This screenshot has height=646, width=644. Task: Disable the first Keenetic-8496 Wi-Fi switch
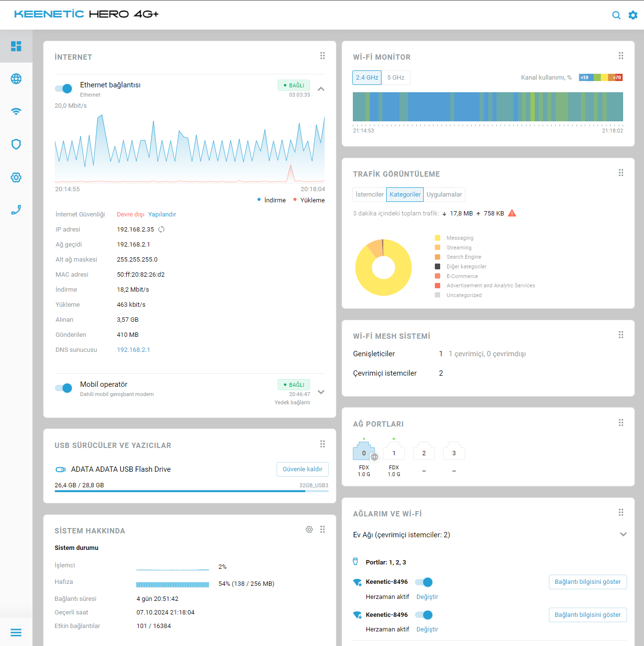[424, 582]
